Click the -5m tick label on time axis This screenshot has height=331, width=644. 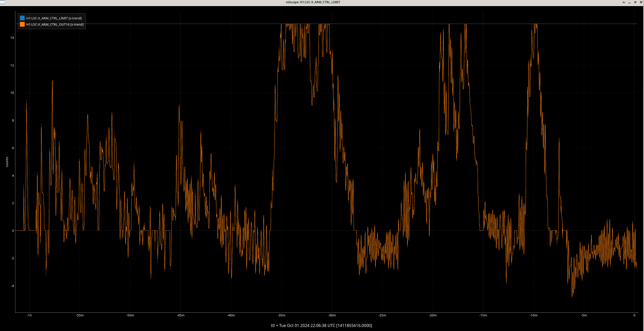pyautogui.click(x=584, y=315)
